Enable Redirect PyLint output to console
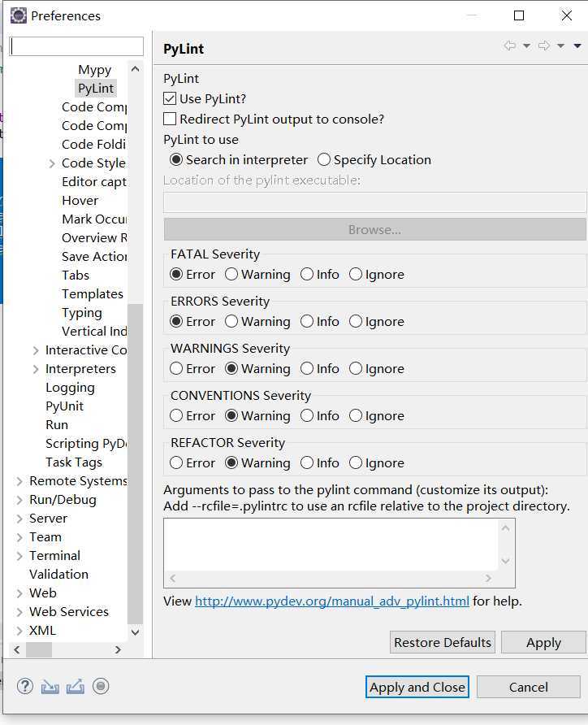The image size is (588, 725). point(170,119)
